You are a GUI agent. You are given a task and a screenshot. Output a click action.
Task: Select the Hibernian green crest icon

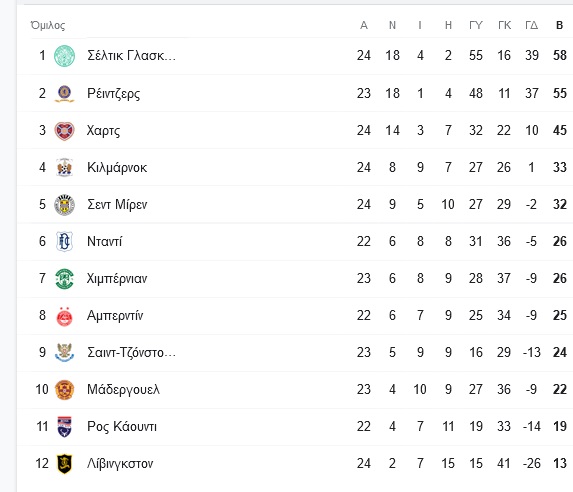(64, 279)
